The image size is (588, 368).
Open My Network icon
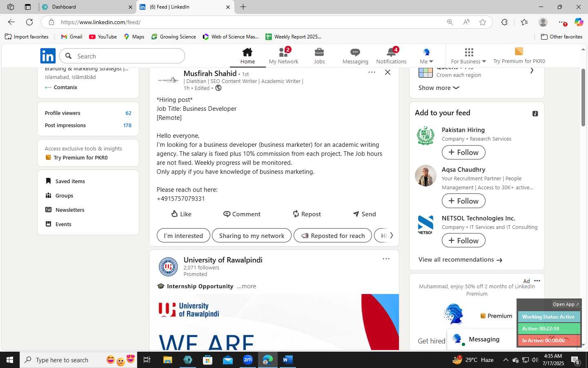click(x=283, y=52)
